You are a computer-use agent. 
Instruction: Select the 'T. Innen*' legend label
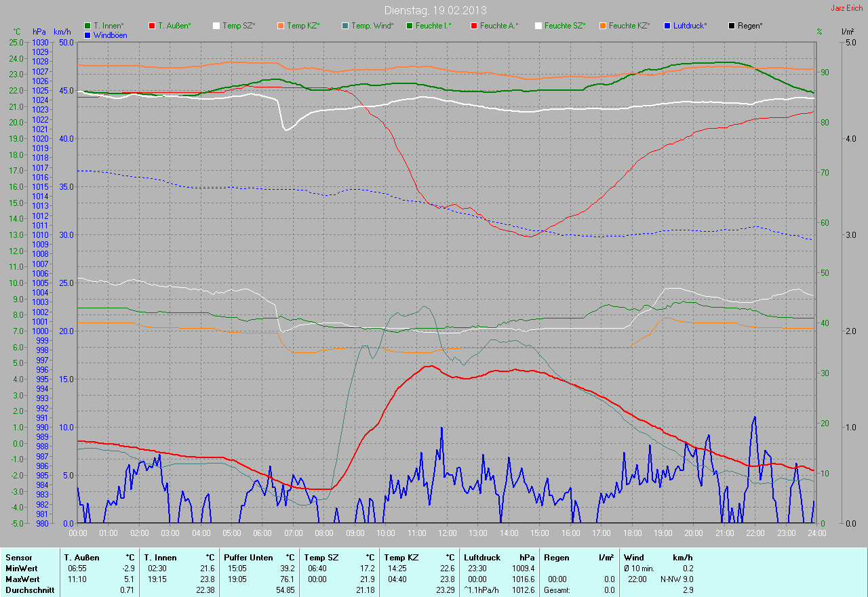108,26
